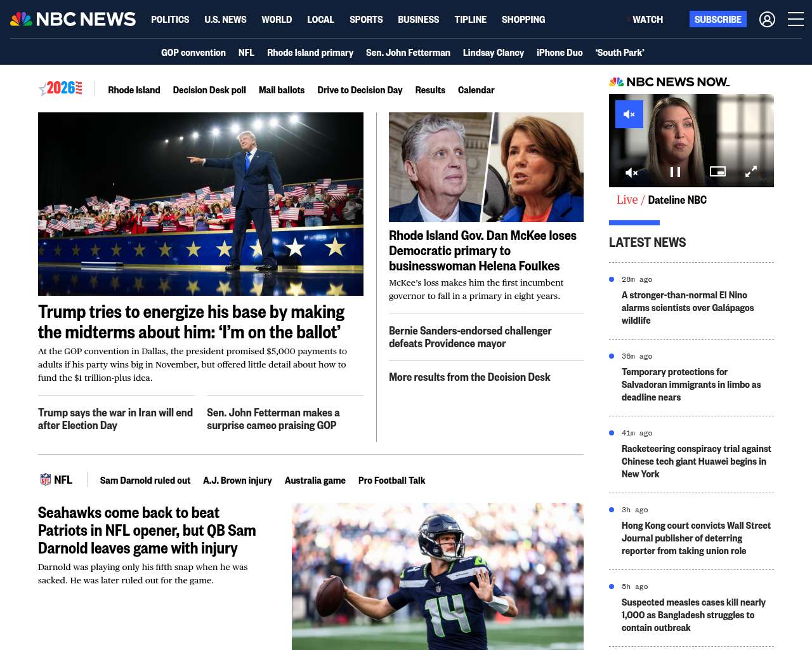
Task: Open More results from the Decision Desk
Action: pyautogui.click(x=469, y=377)
